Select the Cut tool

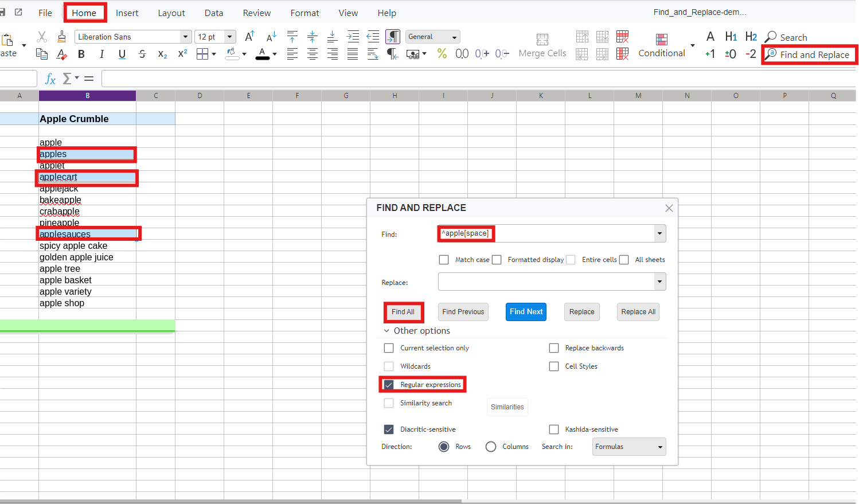pyautogui.click(x=41, y=36)
